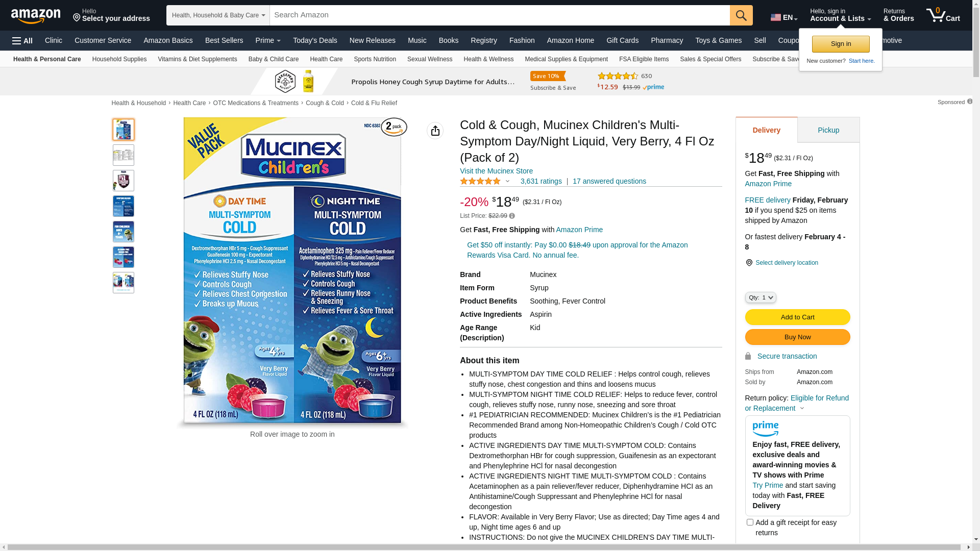Viewport: 980px width, 551px height.
Task: Click the Sponsored info icon
Action: click(x=970, y=102)
